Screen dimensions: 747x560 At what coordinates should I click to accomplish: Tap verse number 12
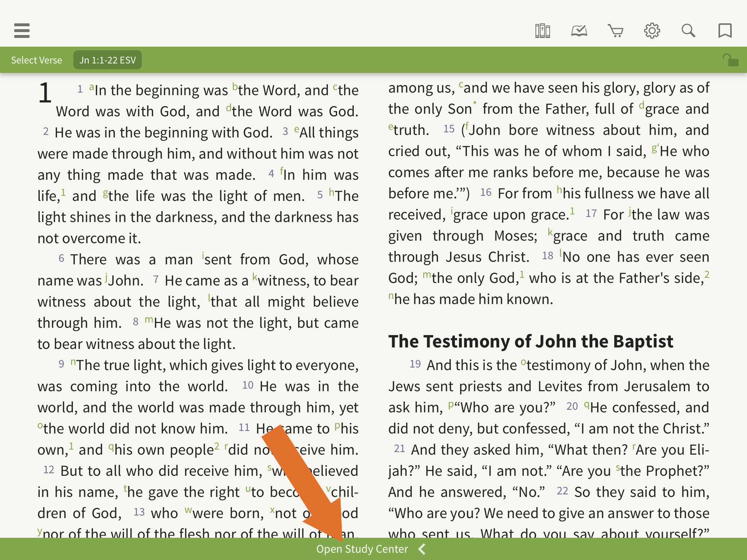click(x=49, y=470)
